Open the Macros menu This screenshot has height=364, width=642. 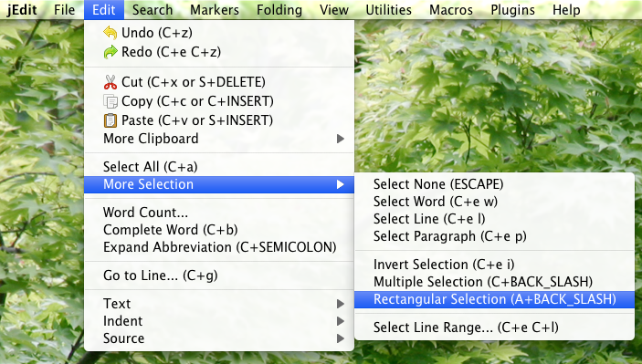[x=451, y=9]
